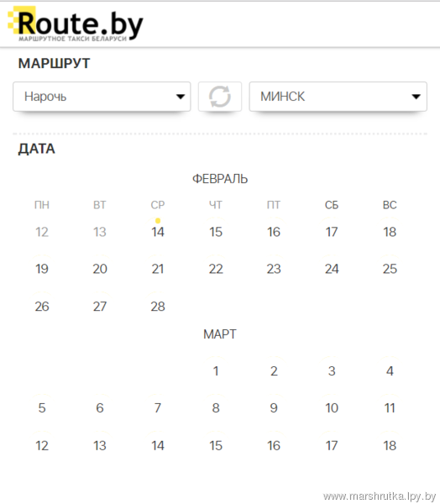Choose March 4 Sunday date
Viewport: 440px width, 504px height.
tap(390, 371)
